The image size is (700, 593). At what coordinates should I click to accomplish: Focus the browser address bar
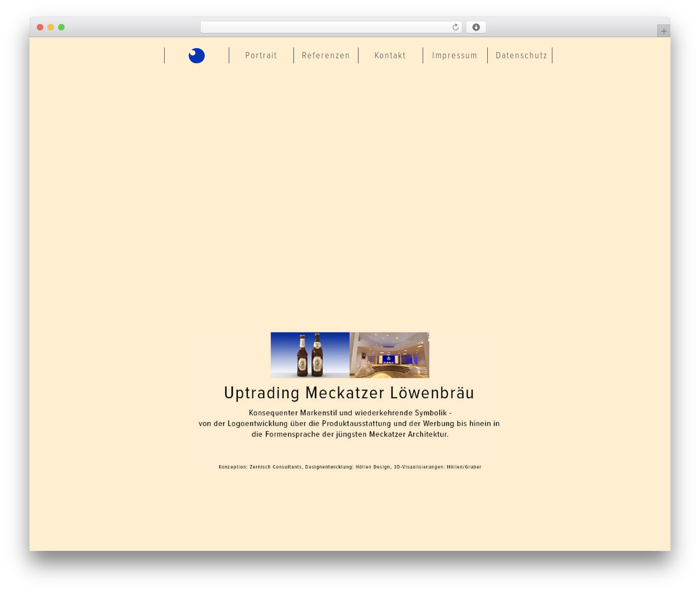coord(331,27)
